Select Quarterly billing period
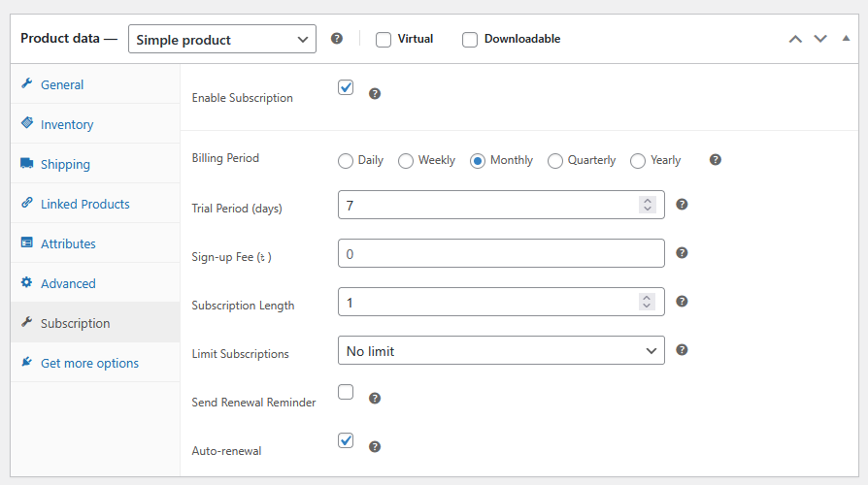 click(x=555, y=161)
